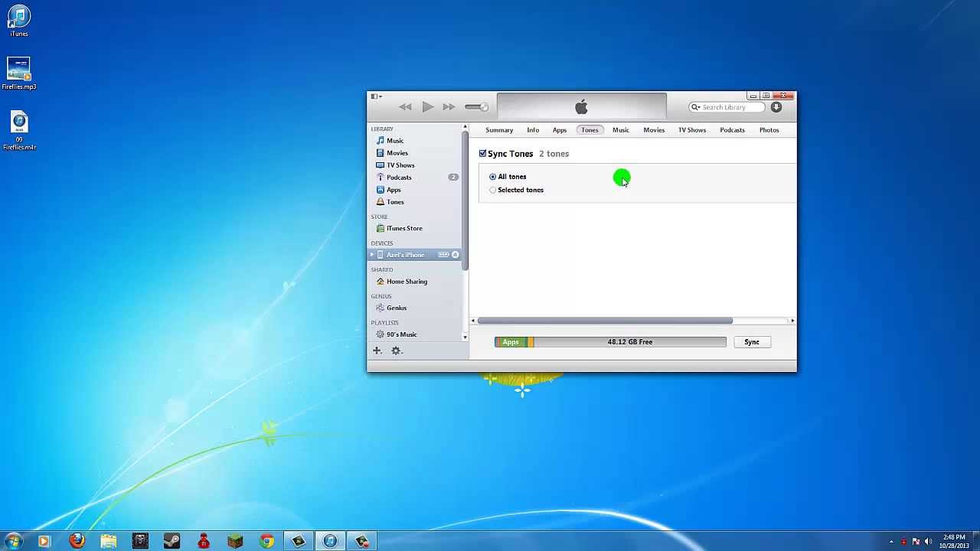
Task: Click the 48.12 GB Free capacity bar
Action: [630, 342]
